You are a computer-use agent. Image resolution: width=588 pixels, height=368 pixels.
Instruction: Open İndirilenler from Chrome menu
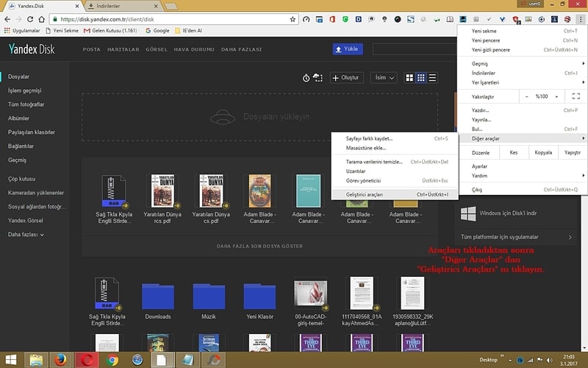tap(522, 73)
